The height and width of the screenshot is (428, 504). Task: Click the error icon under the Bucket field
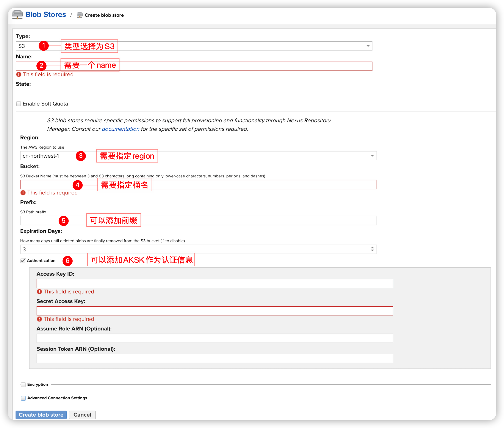(x=23, y=193)
